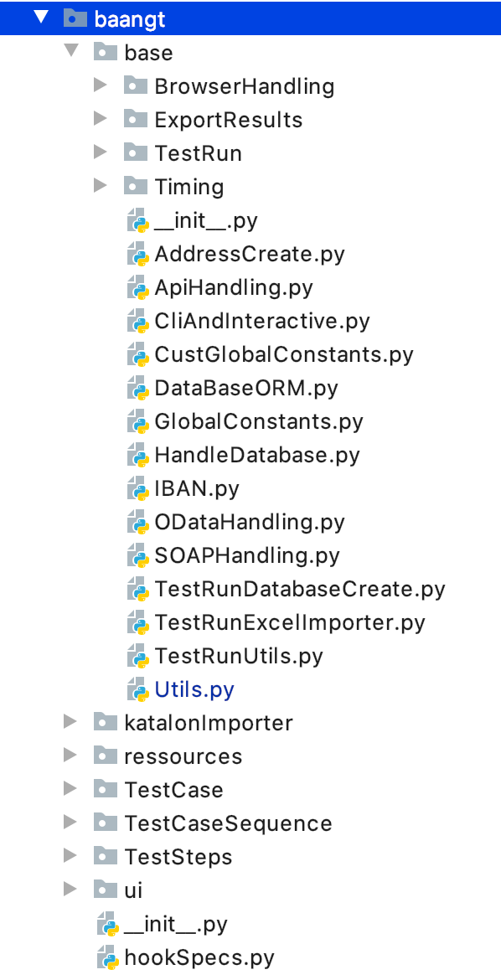Select the CliAndInteractive.py file
501x980 pixels.
pyautogui.click(x=262, y=322)
